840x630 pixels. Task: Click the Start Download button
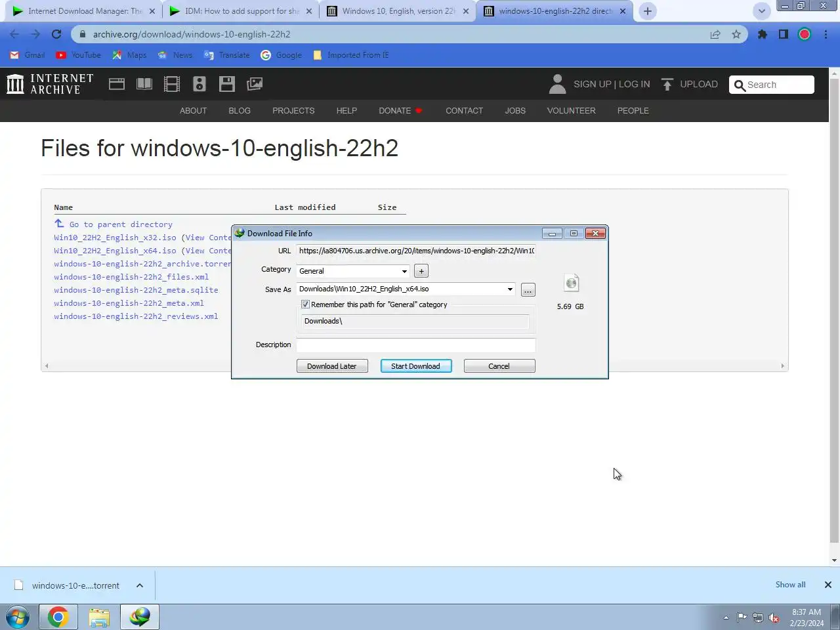pos(416,366)
